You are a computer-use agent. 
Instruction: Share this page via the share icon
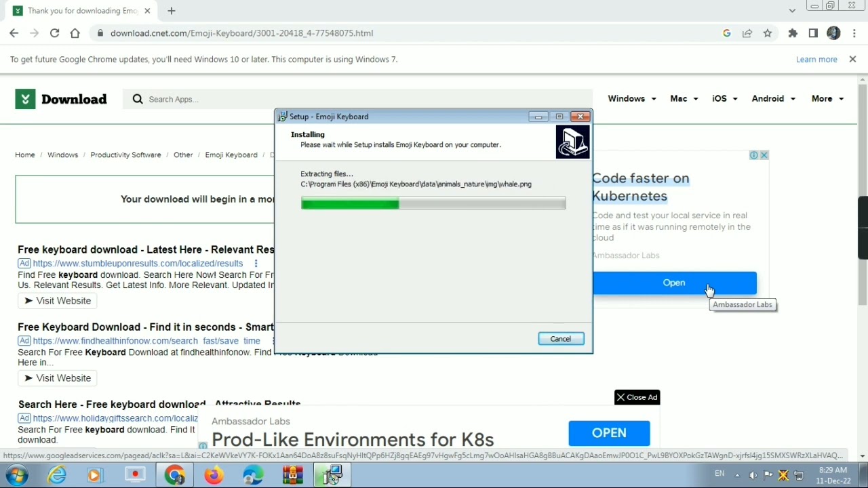tap(747, 33)
